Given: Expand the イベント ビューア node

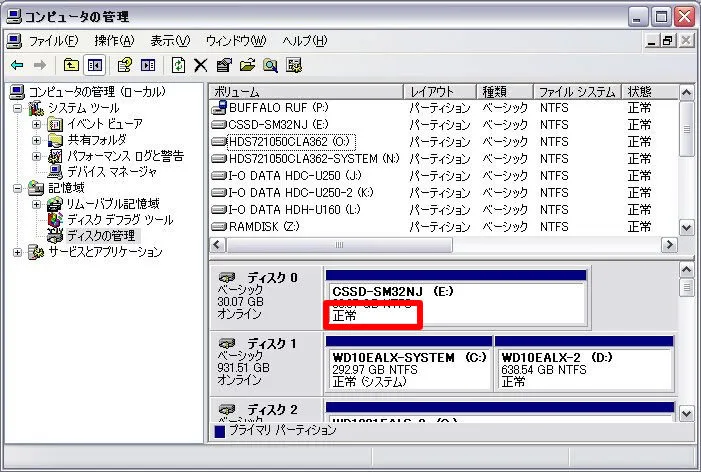Looking at the screenshot, I should tap(37, 124).
